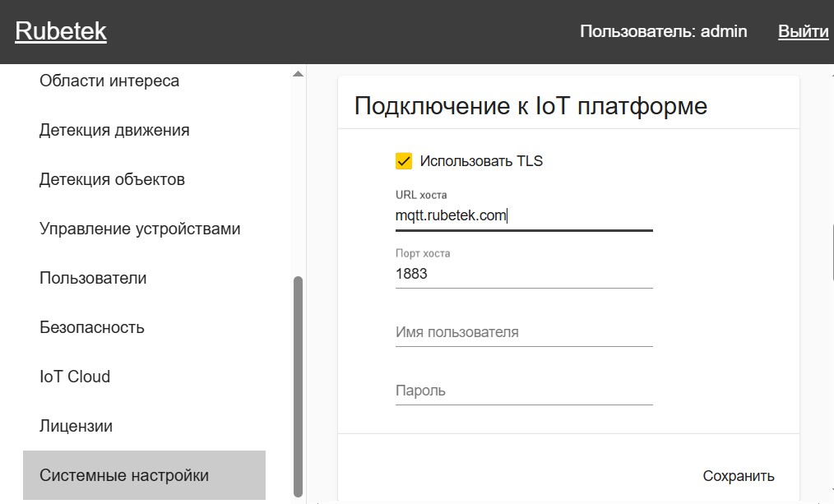Uncheck the Использовать TLS checkbox

(403, 161)
